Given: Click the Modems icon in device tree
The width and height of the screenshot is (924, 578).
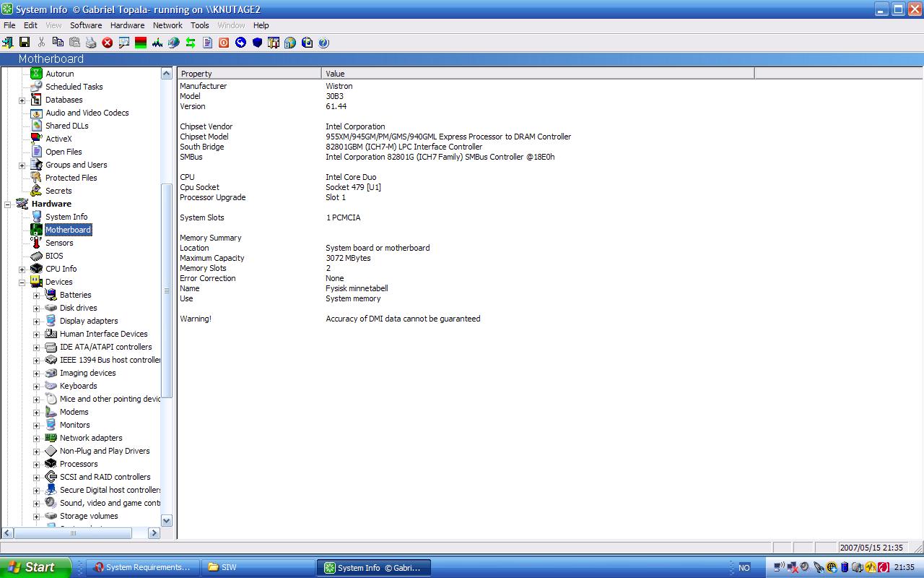Looking at the screenshot, I should tap(51, 412).
